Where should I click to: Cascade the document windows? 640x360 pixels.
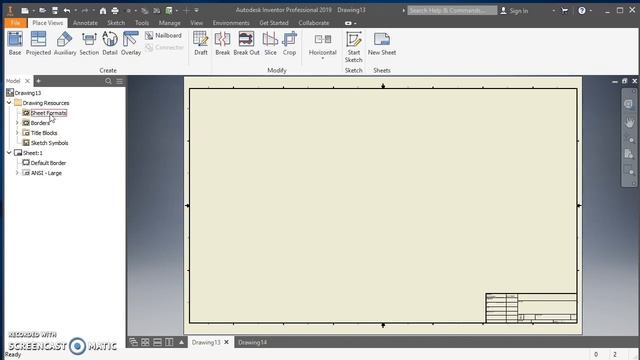pyautogui.click(x=133, y=342)
